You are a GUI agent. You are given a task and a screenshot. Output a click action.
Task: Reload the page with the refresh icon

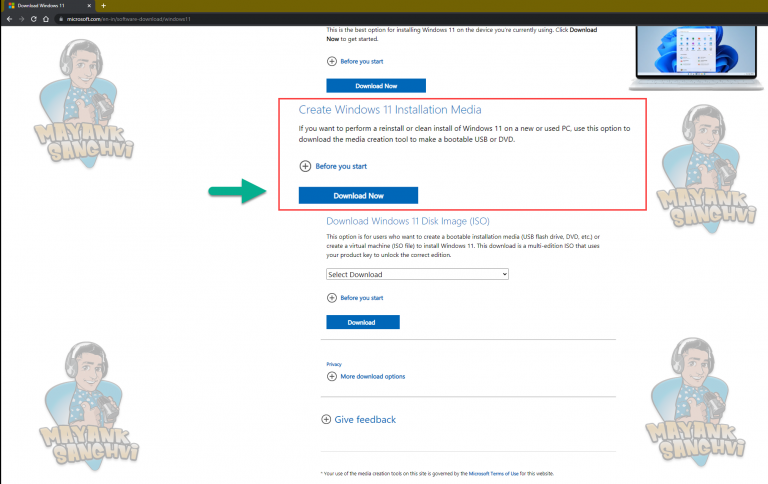(33, 19)
